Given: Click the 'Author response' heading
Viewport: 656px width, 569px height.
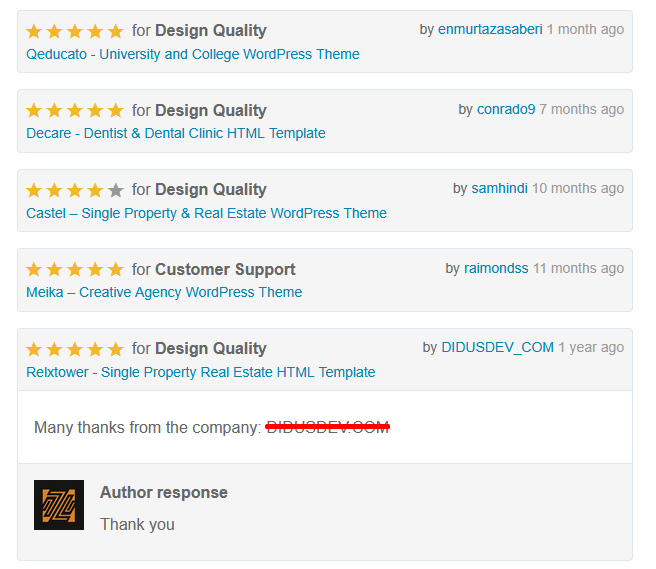Looking at the screenshot, I should pos(164,492).
